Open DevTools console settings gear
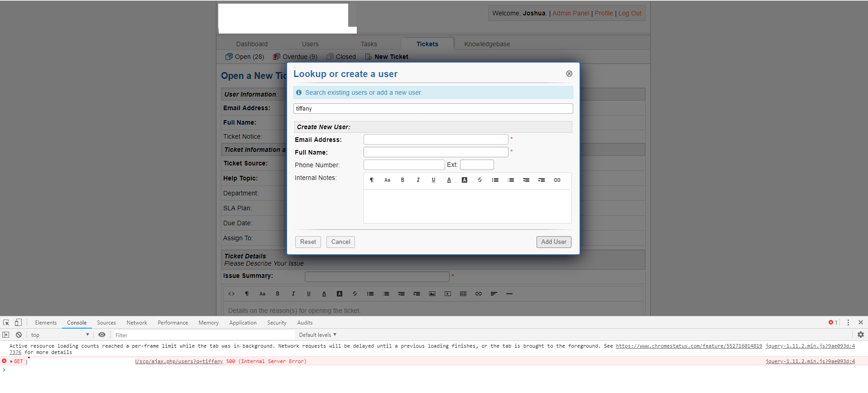This screenshot has width=868, height=393. coord(861,335)
